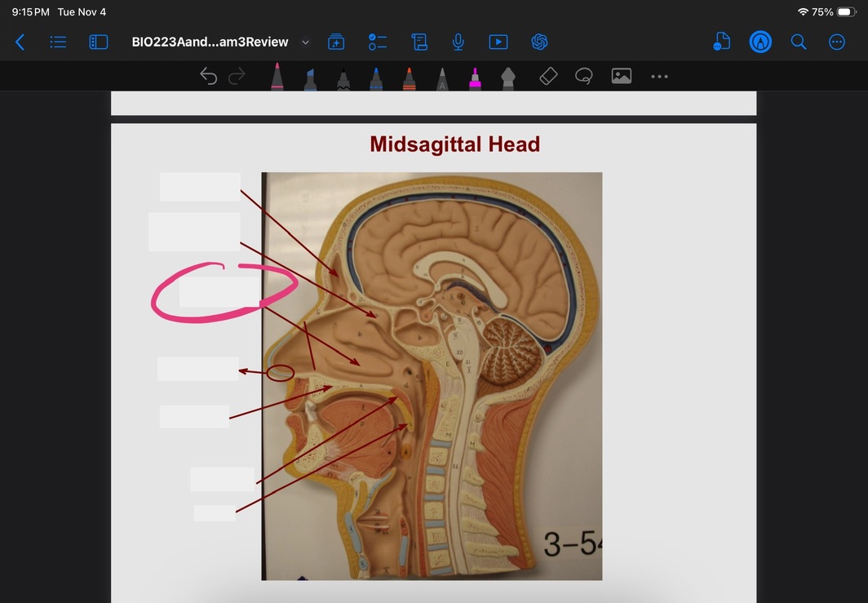Expand pen toolbar three-dot overflow
Viewport: 868px width, 603px height.
(659, 77)
